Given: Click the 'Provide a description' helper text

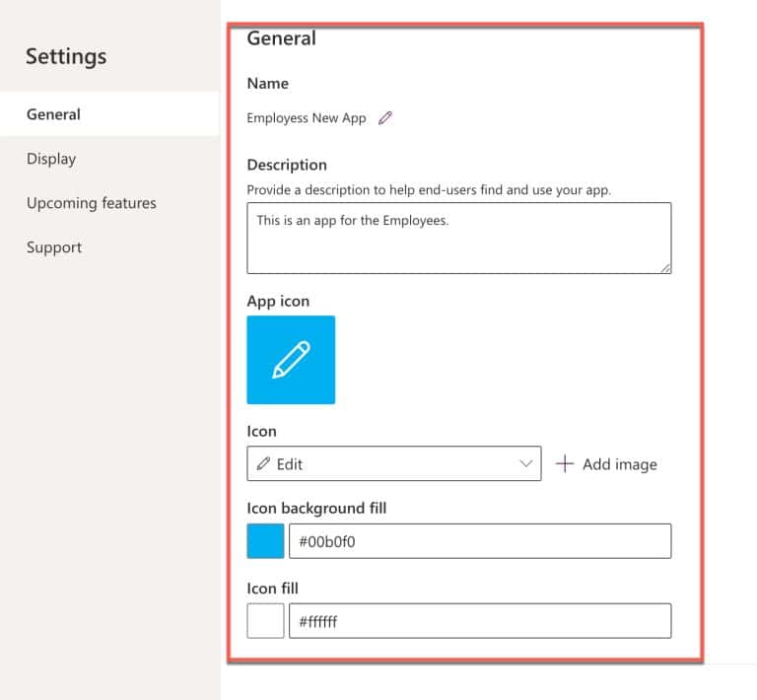Looking at the screenshot, I should (x=429, y=190).
